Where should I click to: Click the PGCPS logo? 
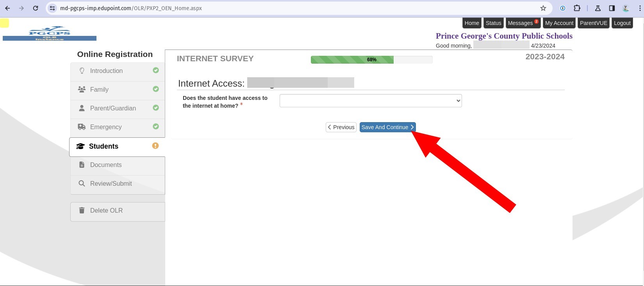50,33
